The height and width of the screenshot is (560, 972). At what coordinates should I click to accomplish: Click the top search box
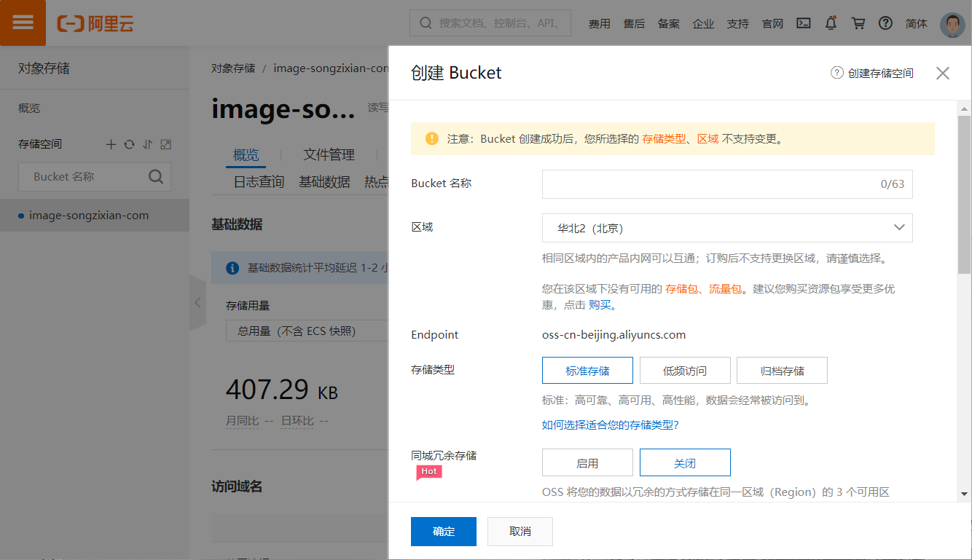tap(490, 23)
